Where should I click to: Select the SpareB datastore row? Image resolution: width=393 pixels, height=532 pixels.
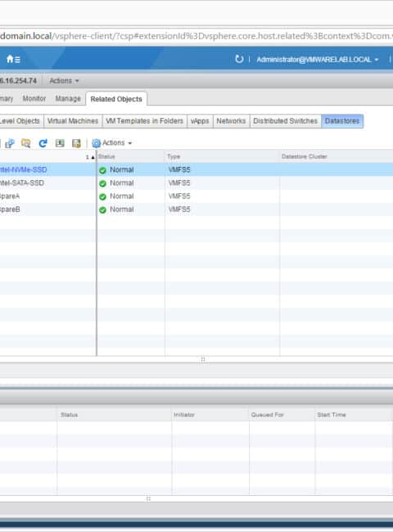[196, 210]
